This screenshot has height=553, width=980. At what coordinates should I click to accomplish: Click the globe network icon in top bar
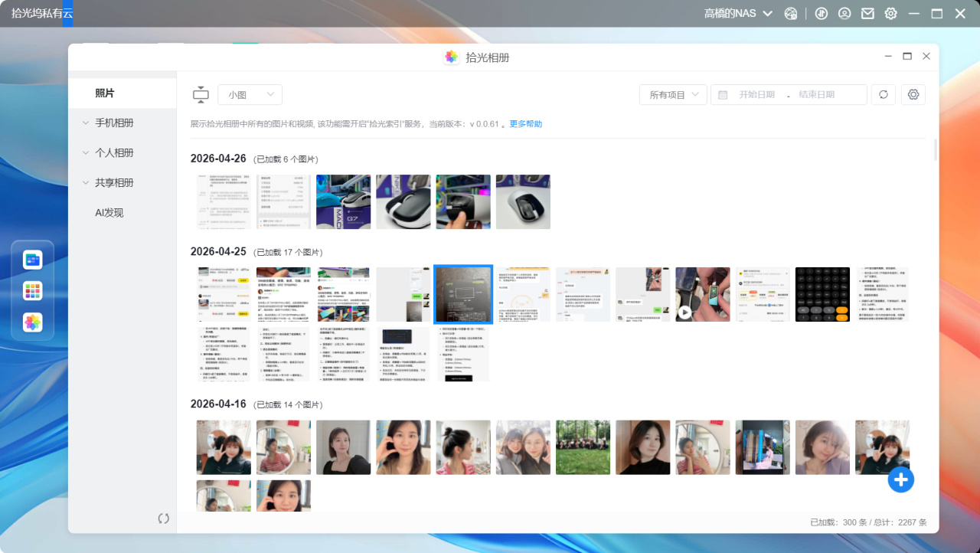791,13
